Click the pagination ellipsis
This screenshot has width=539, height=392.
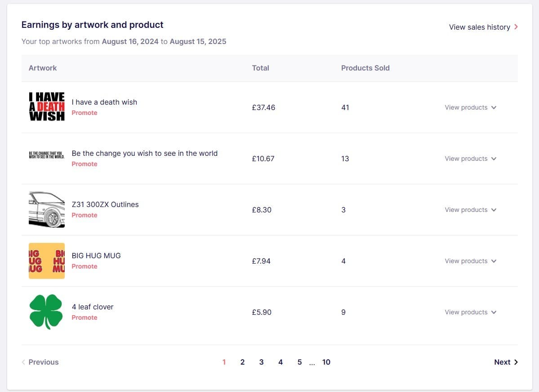[312, 363]
